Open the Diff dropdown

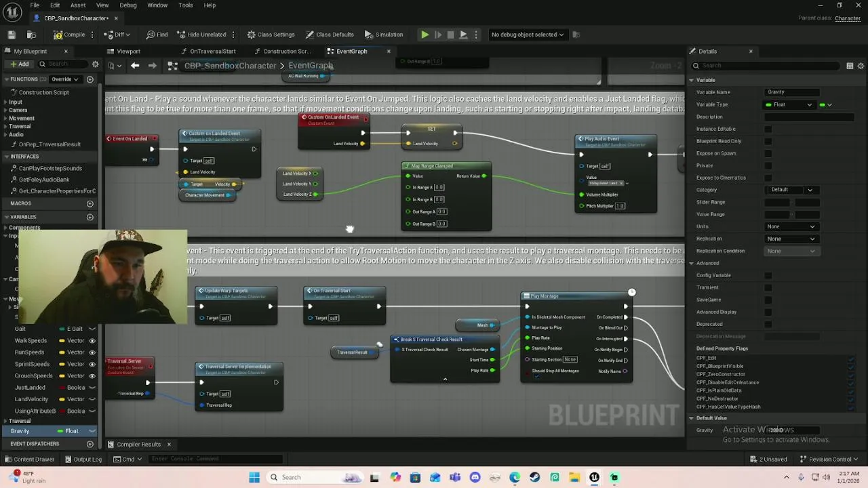click(x=117, y=35)
